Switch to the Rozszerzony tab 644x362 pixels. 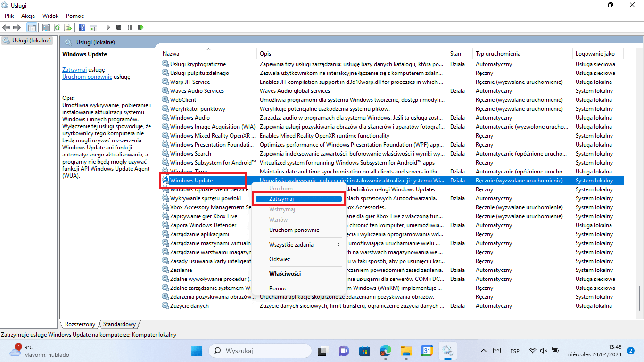(x=80, y=324)
